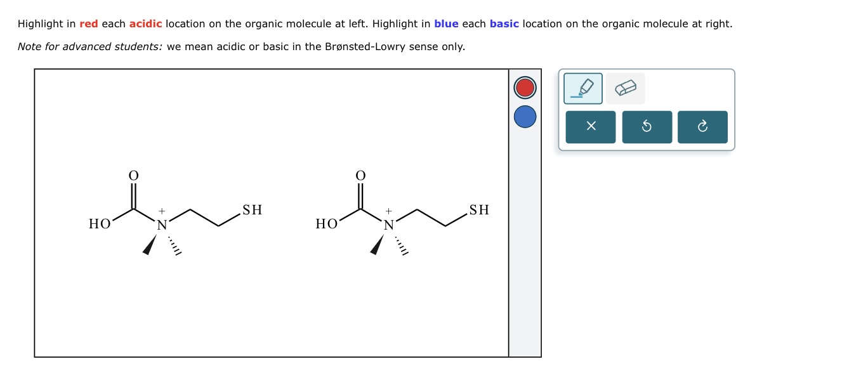Screen dimensions: 868x373
Task: Click the carbonyl O on the left molecule
Action: click(x=133, y=176)
